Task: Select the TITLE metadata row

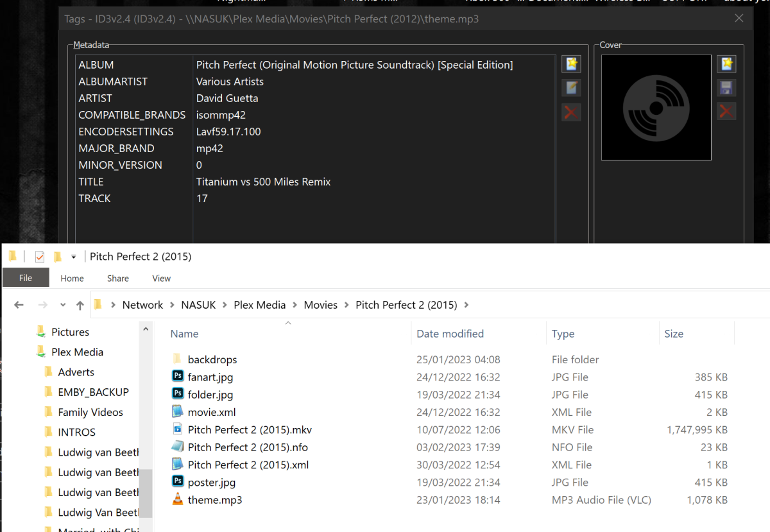Action: pyautogui.click(x=91, y=182)
